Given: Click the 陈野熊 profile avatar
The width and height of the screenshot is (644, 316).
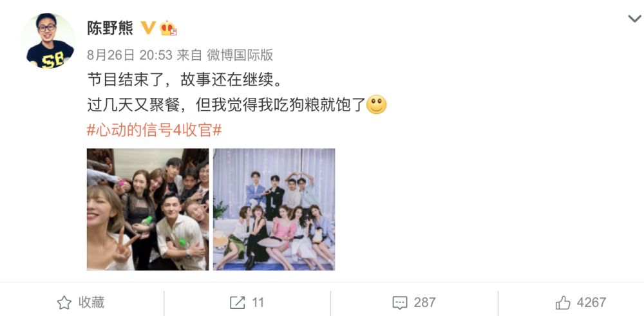Looking at the screenshot, I should (48, 41).
